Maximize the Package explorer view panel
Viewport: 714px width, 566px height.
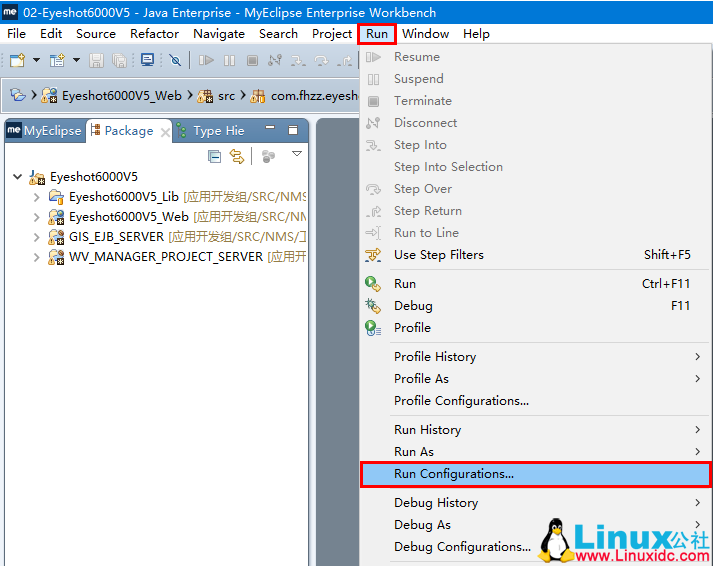click(293, 130)
